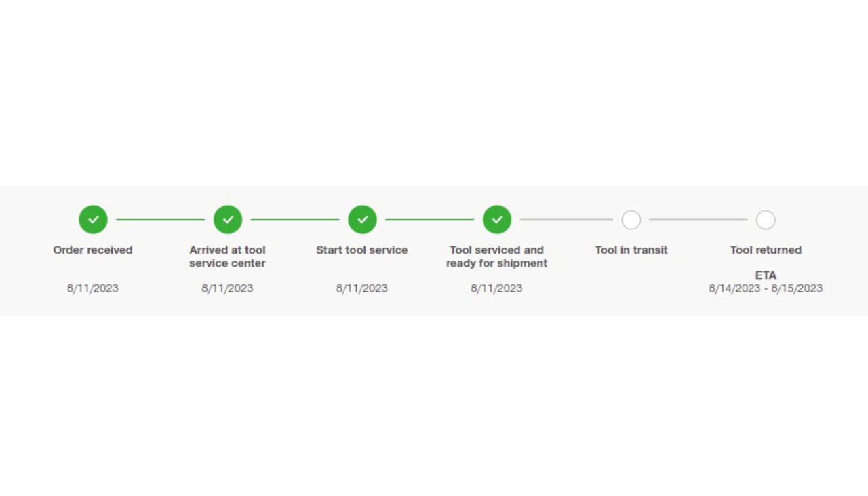
Task: Click the Order received green checkmark
Action: [x=93, y=220]
